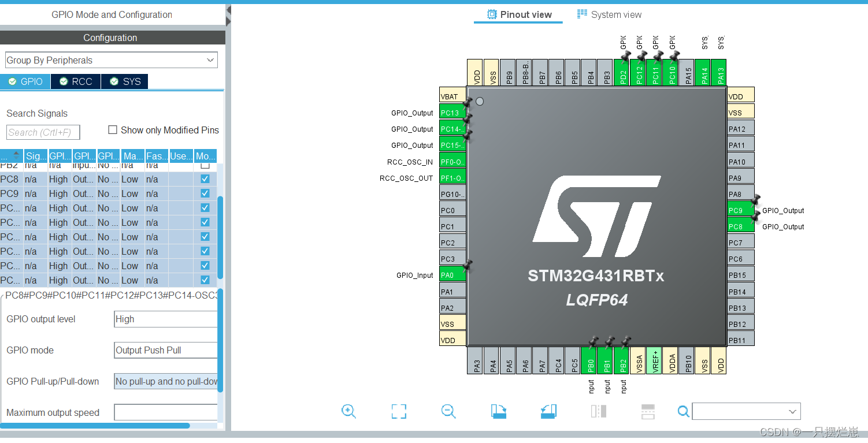Select the green PA0 GPIO_Input pin
This screenshot has height=443, width=868.
pos(452,274)
